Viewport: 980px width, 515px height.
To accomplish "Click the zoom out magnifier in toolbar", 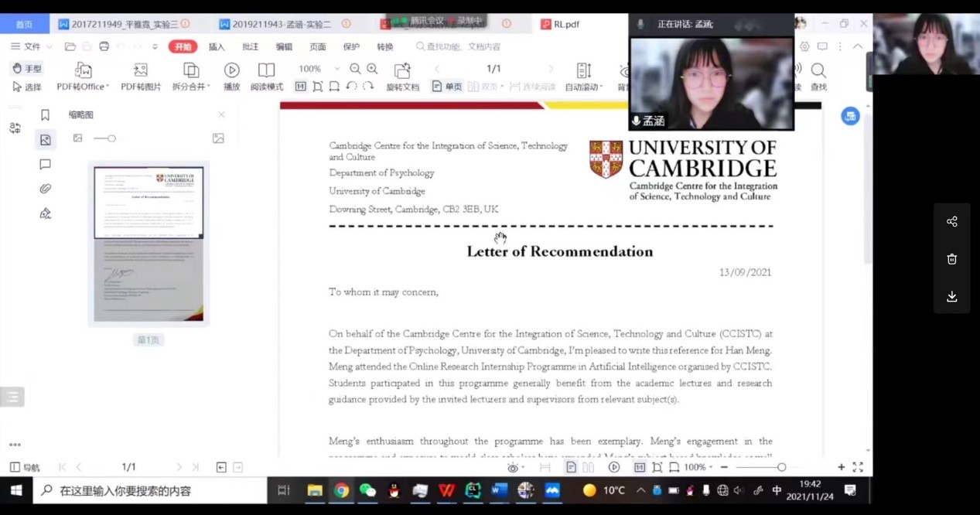I will click(x=355, y=69).
